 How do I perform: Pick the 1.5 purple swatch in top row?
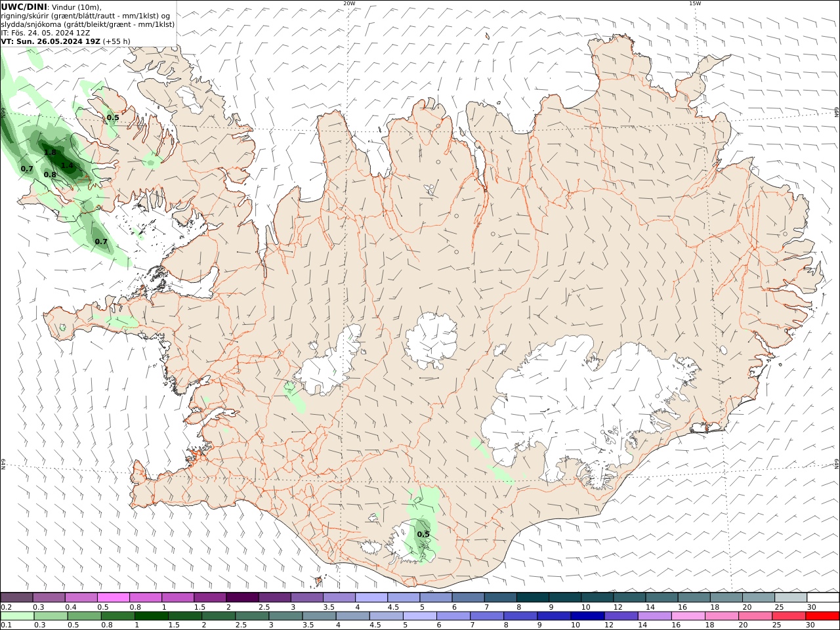tap(209, 597)
